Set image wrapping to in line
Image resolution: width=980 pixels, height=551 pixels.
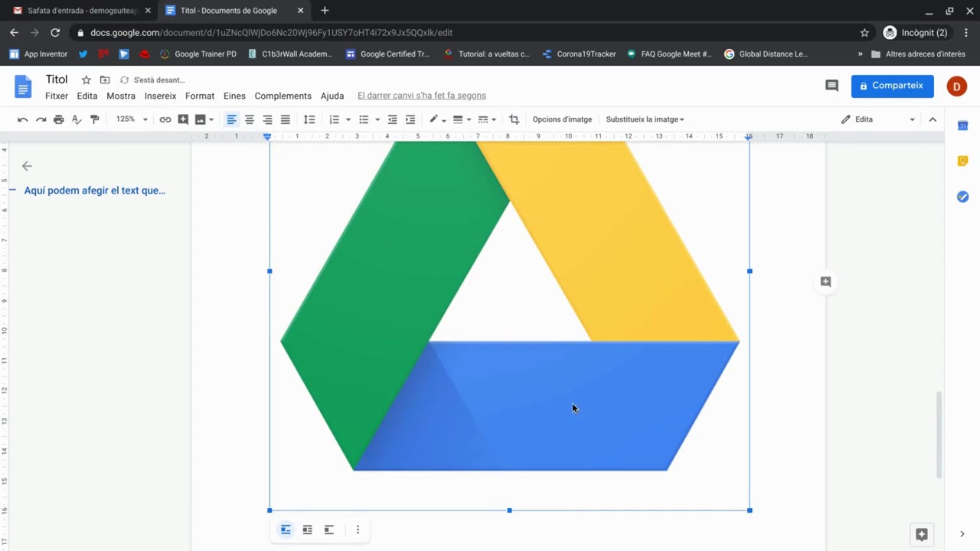pos(286,530)
